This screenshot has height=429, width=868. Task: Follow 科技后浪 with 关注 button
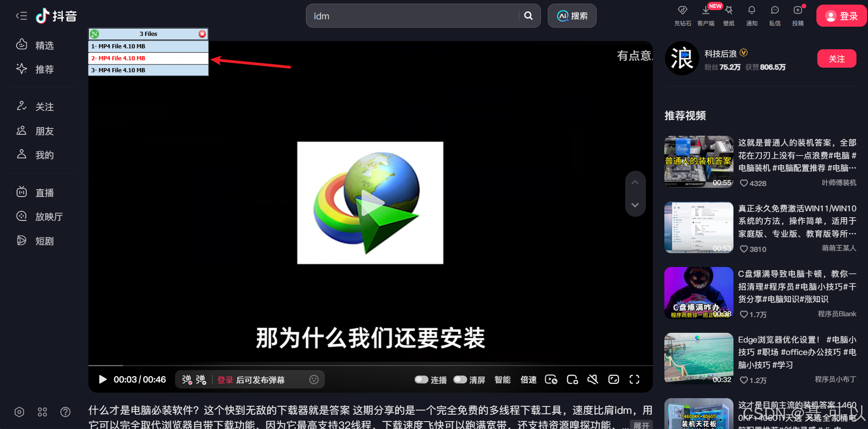[837, 59]
